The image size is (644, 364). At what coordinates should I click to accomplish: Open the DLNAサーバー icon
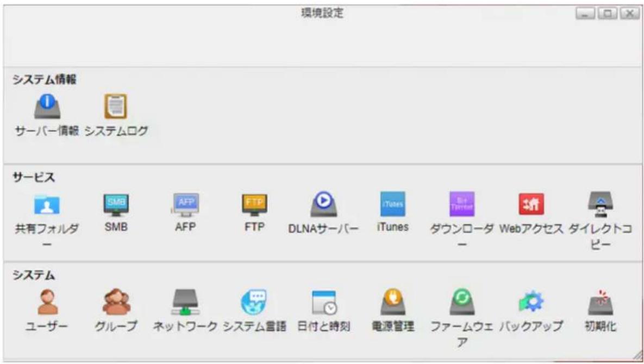click(324, 204)
